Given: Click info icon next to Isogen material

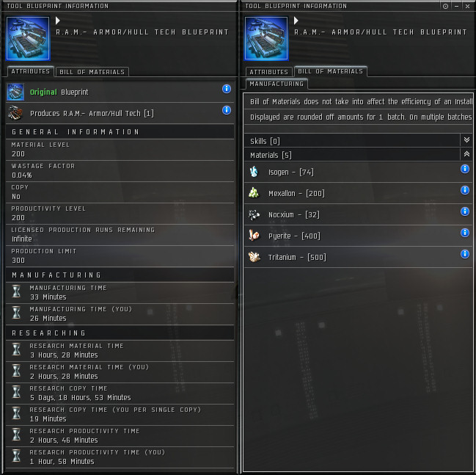Looking at the screenshot, I should 465,169.
